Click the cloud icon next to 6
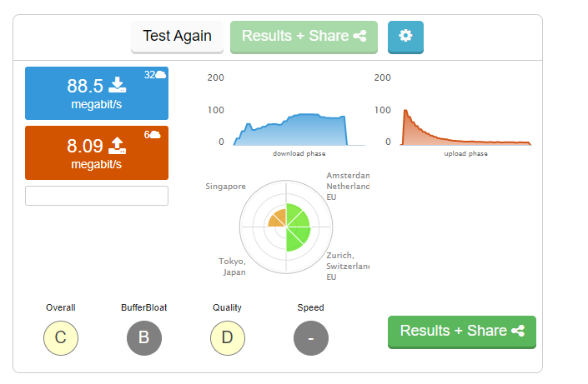The image size is (588, 384). tap(155, 134)
